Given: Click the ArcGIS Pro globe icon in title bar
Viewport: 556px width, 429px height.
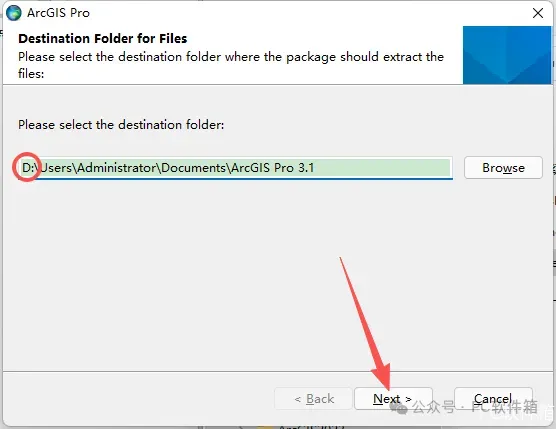Looking at the screenshot, I should [14, 13].
